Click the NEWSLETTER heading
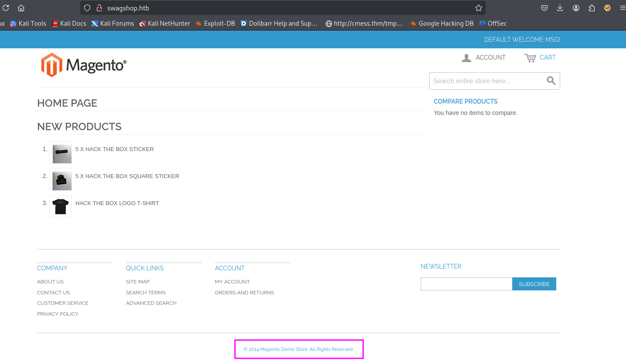 tap(441, 266)
